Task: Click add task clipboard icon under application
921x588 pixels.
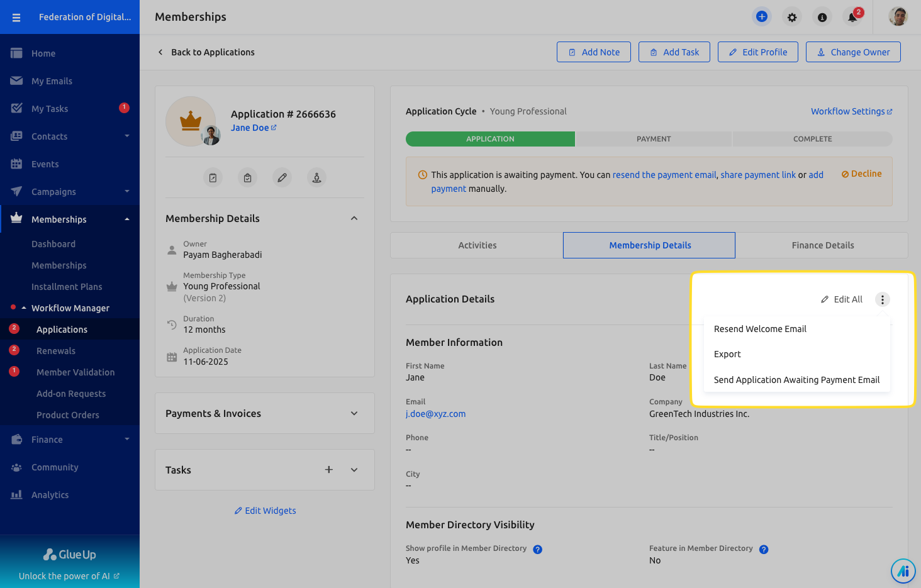Action: [248, 178]
